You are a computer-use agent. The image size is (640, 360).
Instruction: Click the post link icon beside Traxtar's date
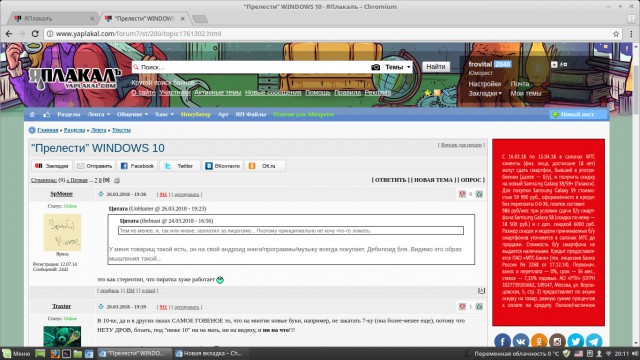101,307
